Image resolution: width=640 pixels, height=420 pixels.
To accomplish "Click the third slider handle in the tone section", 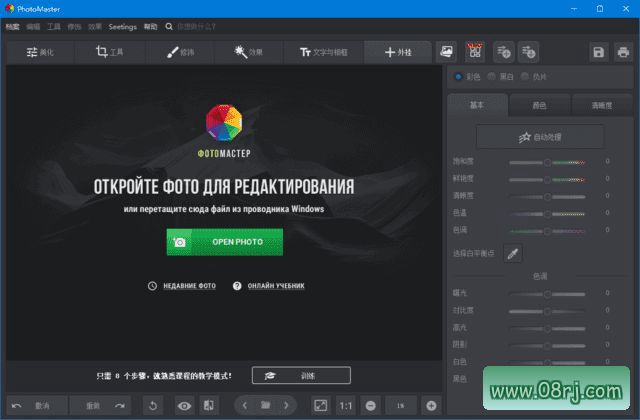I will tap(547, 329).
